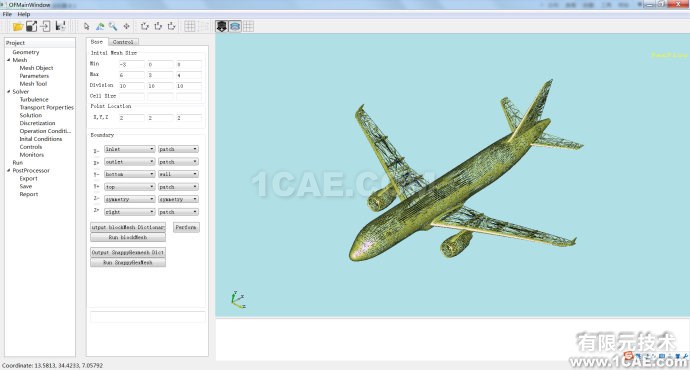Switch to the Control tab
The width and height of the screenshot is (690, 370).
click(x=123, y=42)
